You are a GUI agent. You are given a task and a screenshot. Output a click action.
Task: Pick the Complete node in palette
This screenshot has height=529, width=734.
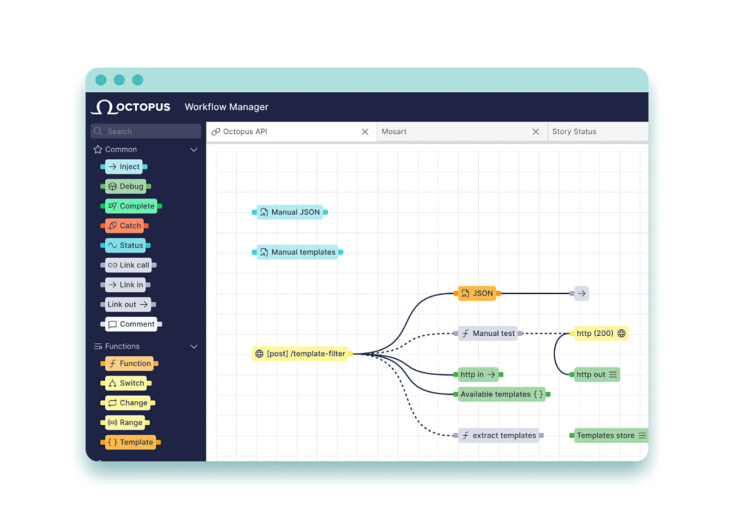[131, 206]
